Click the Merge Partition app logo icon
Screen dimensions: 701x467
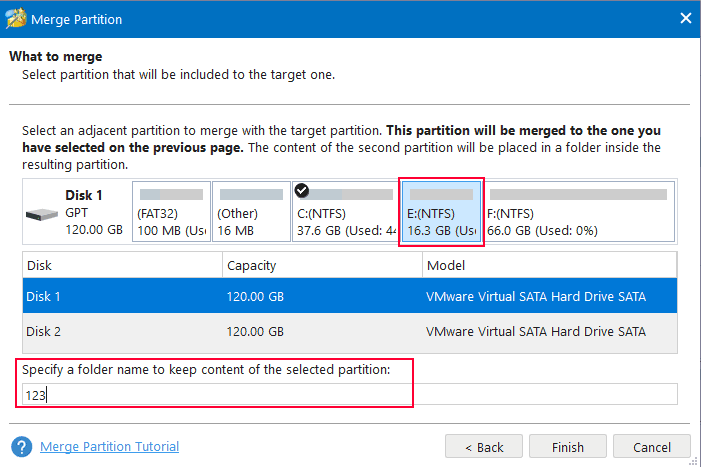coord(17,17)
